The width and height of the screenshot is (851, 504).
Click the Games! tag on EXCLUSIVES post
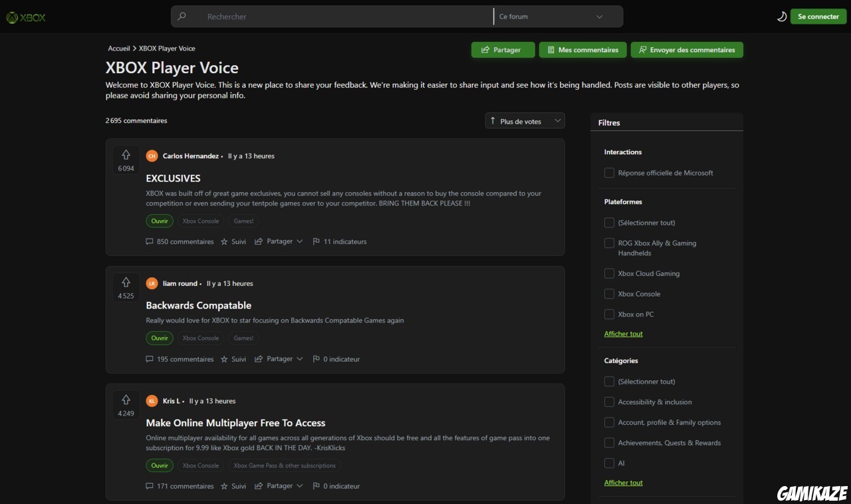[x=243, y=221]
